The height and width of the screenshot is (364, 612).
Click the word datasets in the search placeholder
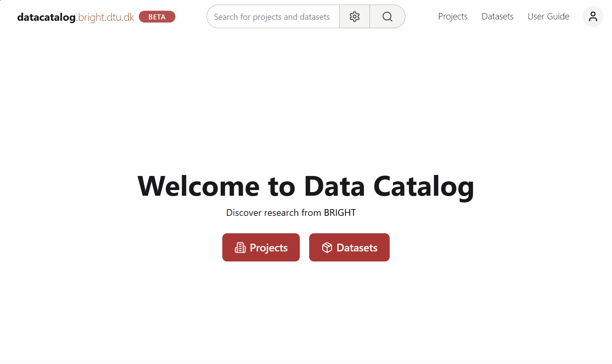tap(315, 17)
